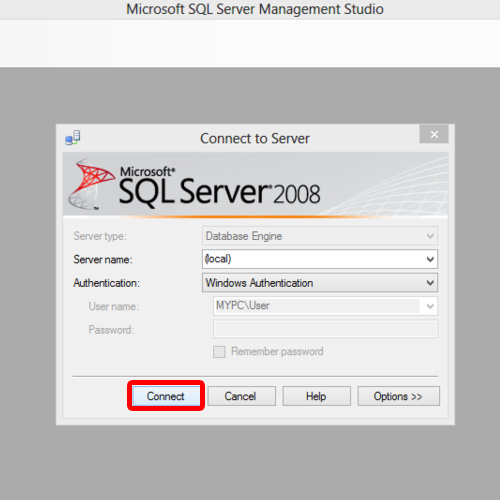Select the Windows Authentication combo box text
The width and height of the screenshot is (500, 500).
[259, 283]
